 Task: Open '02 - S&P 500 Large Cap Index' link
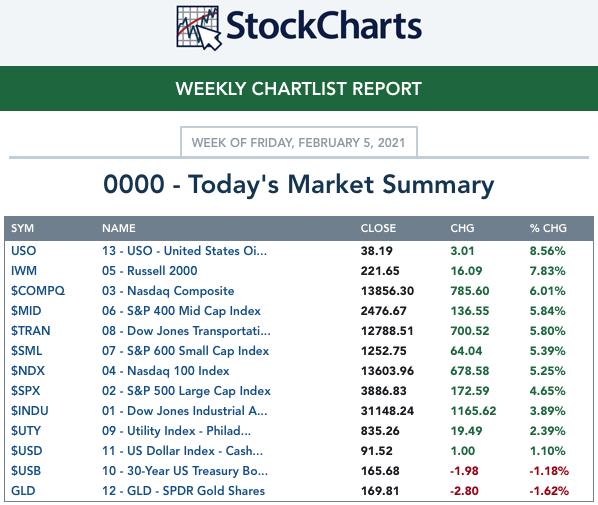tap(186, 391)
